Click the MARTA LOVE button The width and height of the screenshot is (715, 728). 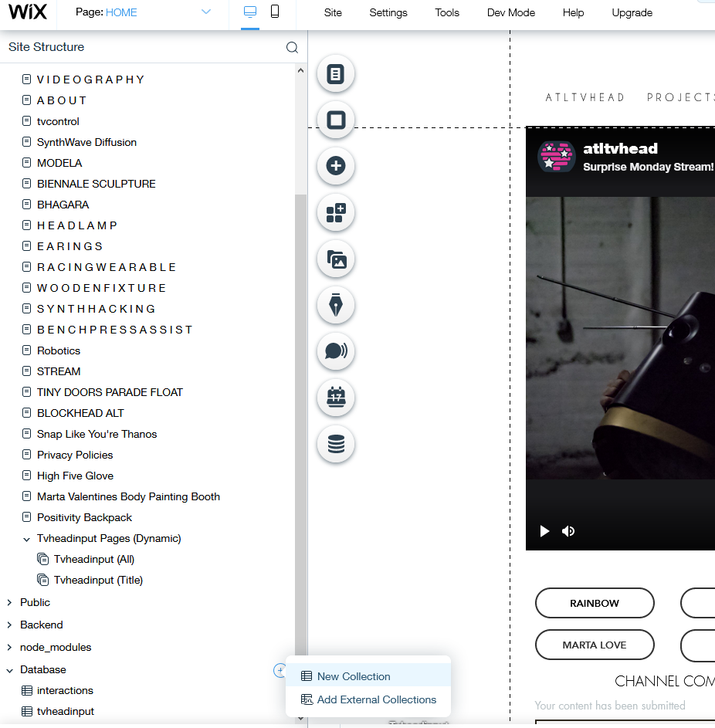click(595, 645)
